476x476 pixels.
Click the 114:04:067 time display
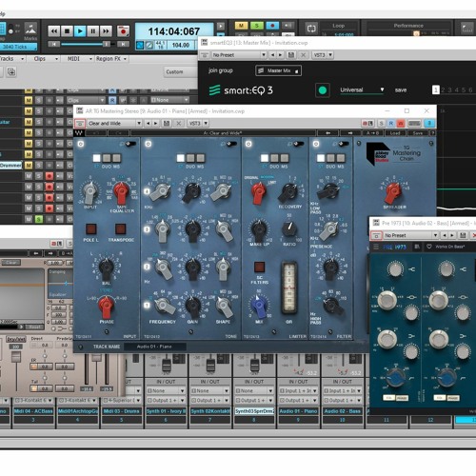(x=174, y=31)
